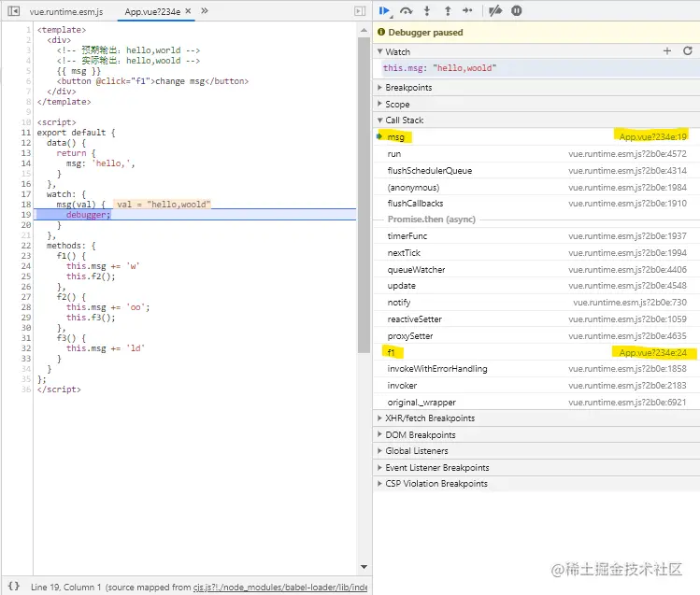Image resolution: width=700 pixels, height=595 pixels.
Task: Select invokeWithErrorHandling call stack frame
Action: [536, 369]
